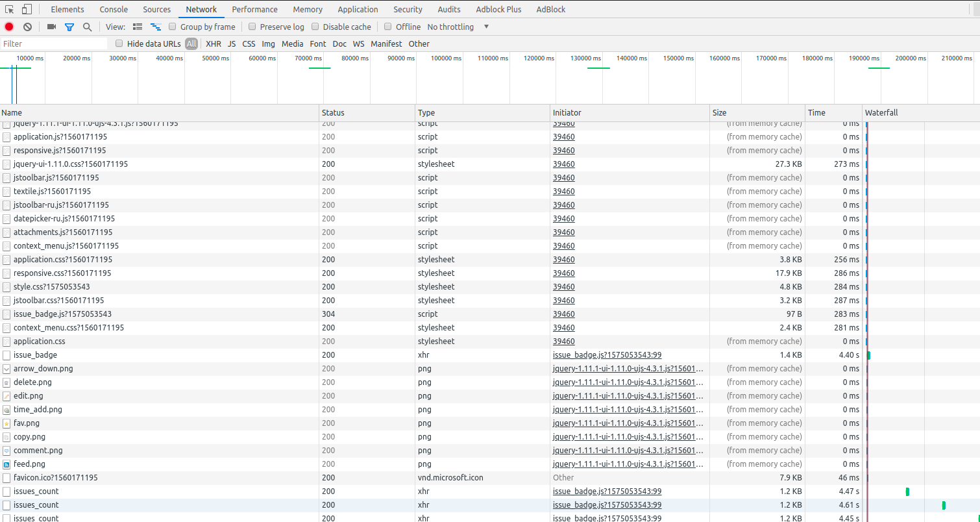The width and height of the screenshot is (980, 522).
Task: Toggle the Offline checkbox
Action: coord(388,27)
